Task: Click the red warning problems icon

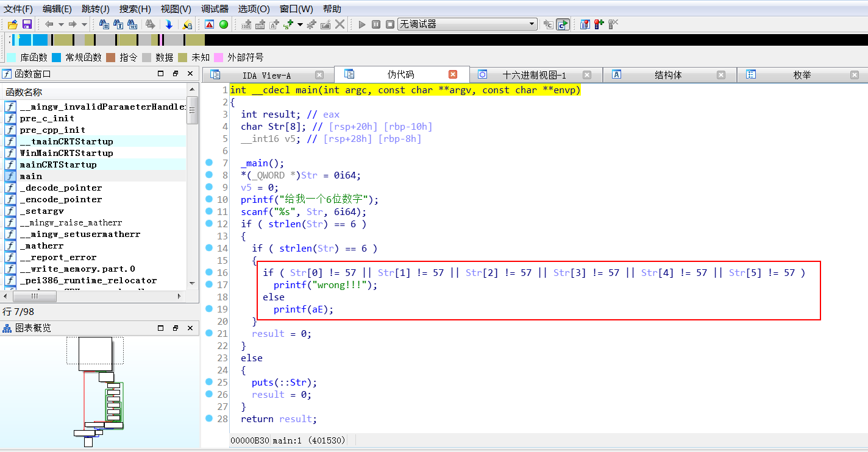Action: [x=209, y=24]
